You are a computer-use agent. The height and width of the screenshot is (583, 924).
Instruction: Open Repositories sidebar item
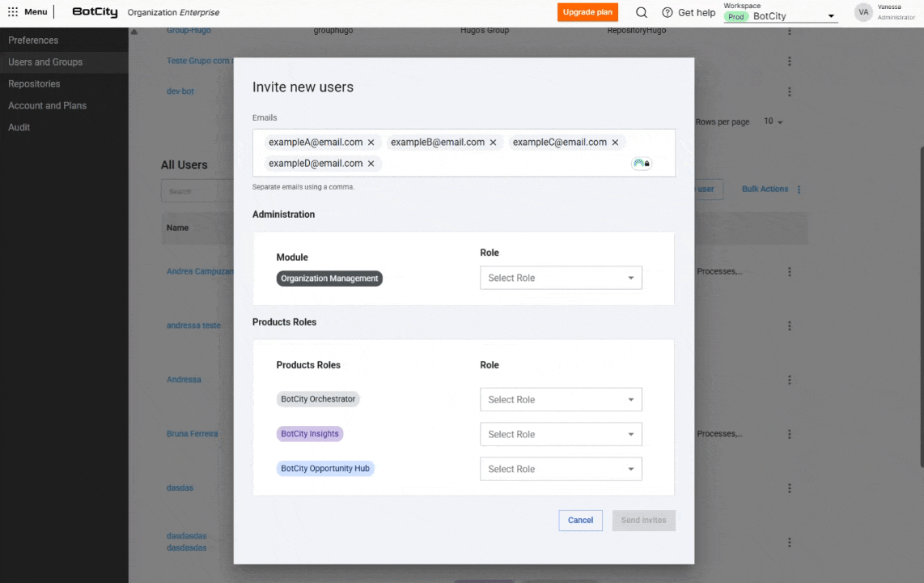[x=34, y=84]
